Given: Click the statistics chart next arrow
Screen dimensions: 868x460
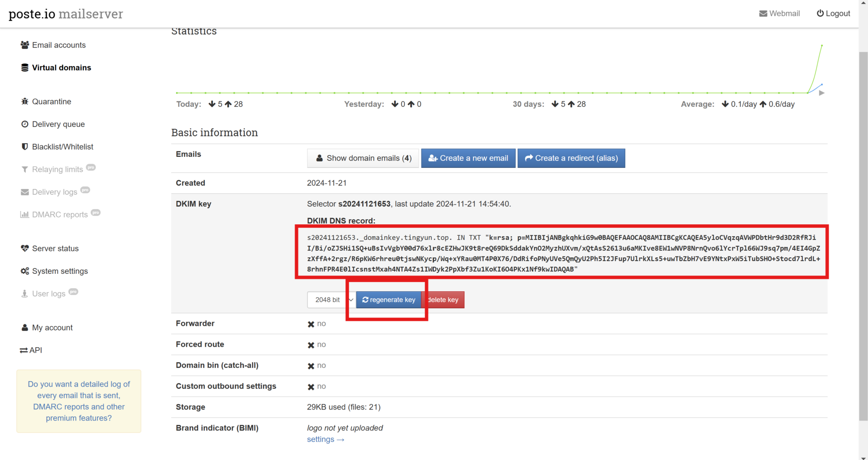Looking at the screenshot, I should point(821,93).
